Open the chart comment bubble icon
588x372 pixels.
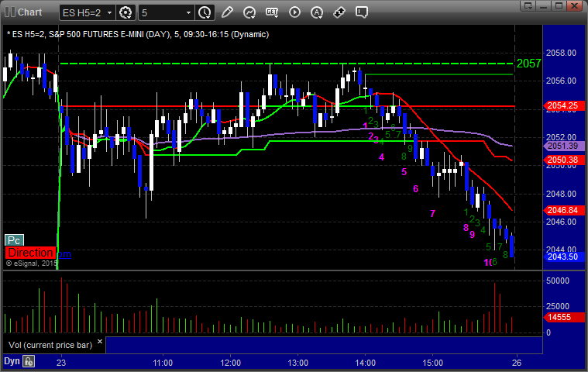(362, 12)
